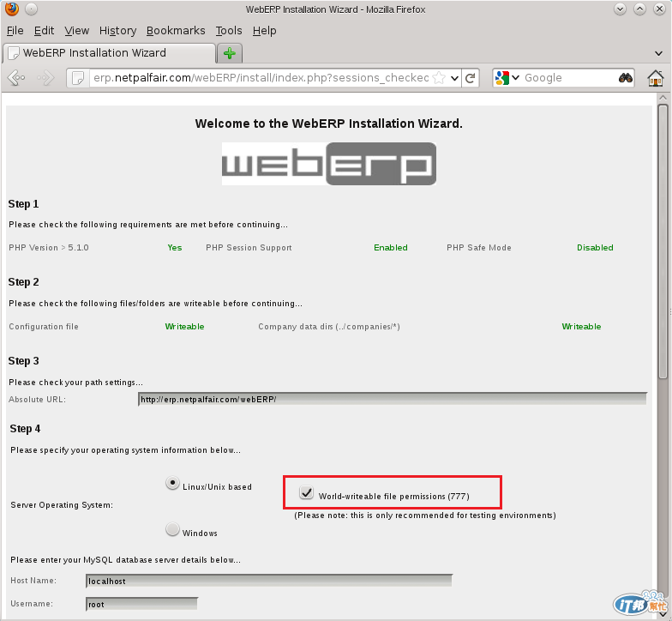This screenshot has width=672, height=621.
Task: Minimize the Firefox window
Action: tap(620, 9)
